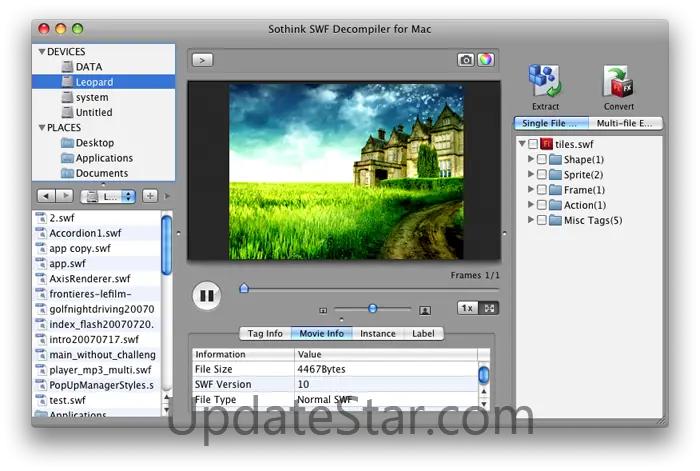Click the large zoom-in picture icon
This screenshot has width=700, height=471.
(425, 310)
